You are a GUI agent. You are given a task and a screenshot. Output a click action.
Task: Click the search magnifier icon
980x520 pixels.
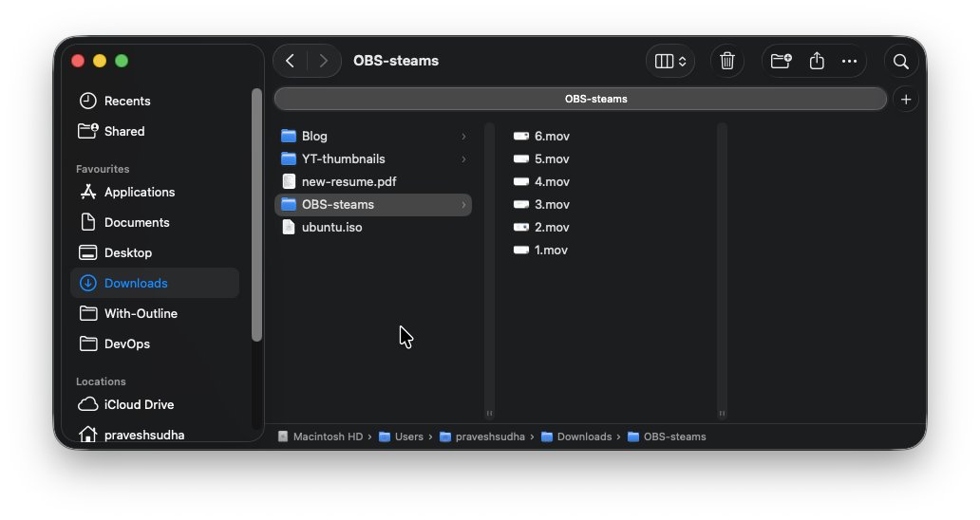click(x=900, y=61)
